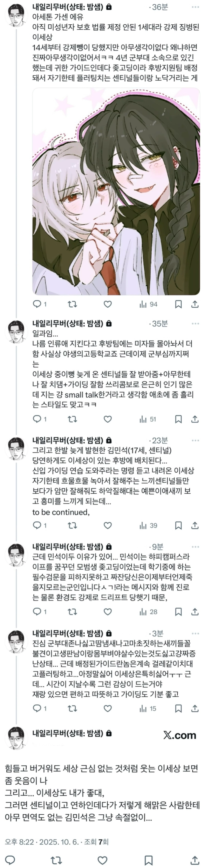Viewport: 205px width, 868px height.
Task: Like the final tweet at the bottom
Action: tap(102, 857)
